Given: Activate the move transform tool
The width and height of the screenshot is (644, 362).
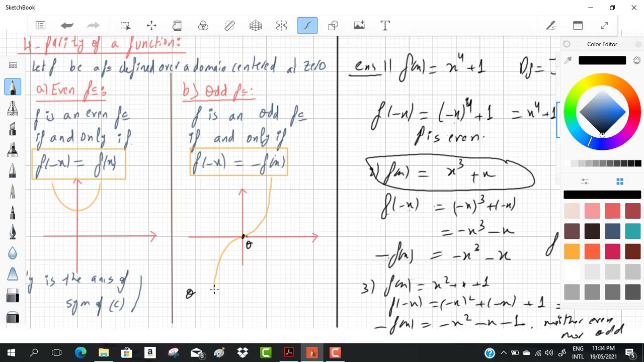Looking at the screenshot, I should pos(151,25).
